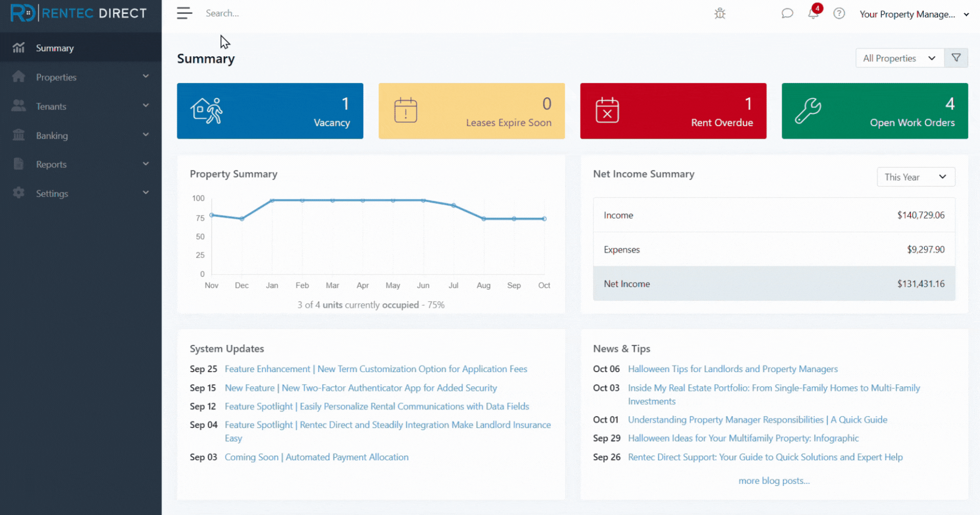Expand the Banking sidebar section
Image resolution: width=980 pixels, height=515 pixels.
click(x=80, y=136)
